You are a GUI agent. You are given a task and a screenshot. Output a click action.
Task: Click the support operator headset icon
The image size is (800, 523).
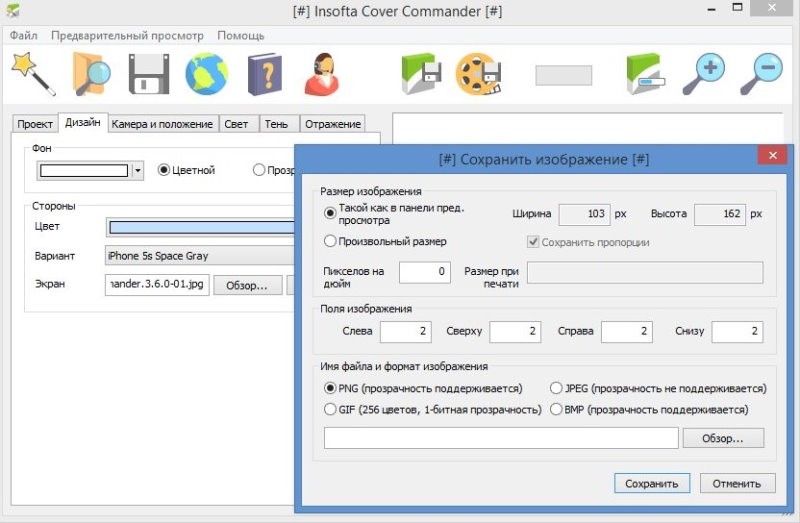pyautogui.click(x=323, y=73)
